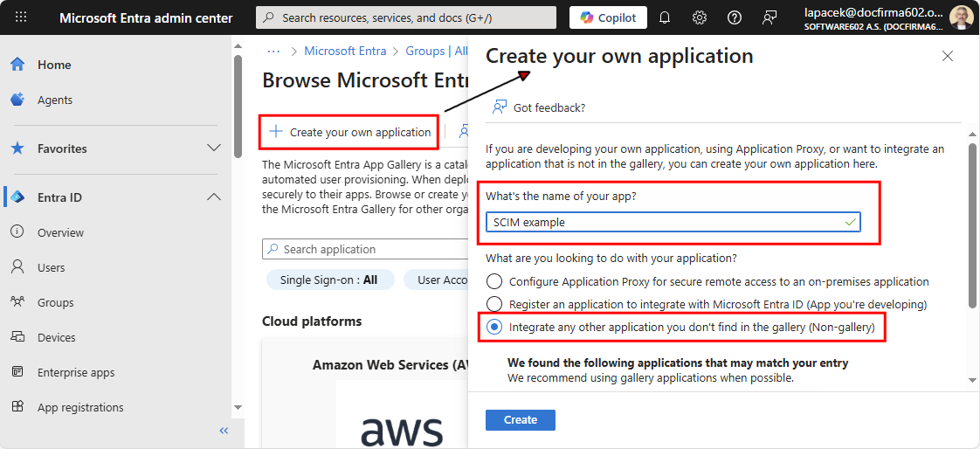This screenshot has width=980, height=449.
Task: Expand the Favorites section chevron
Action: [x=214, y=149]
